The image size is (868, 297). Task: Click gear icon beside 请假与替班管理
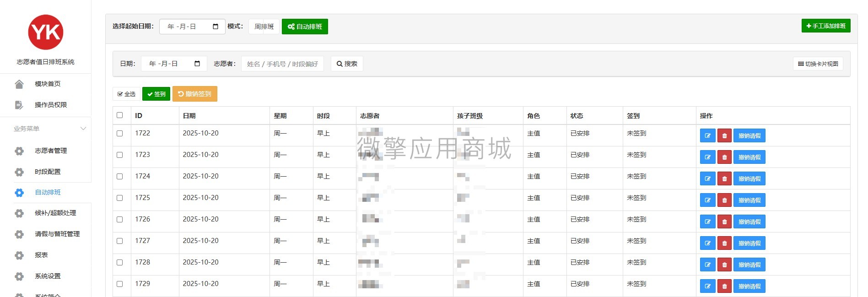19,234
